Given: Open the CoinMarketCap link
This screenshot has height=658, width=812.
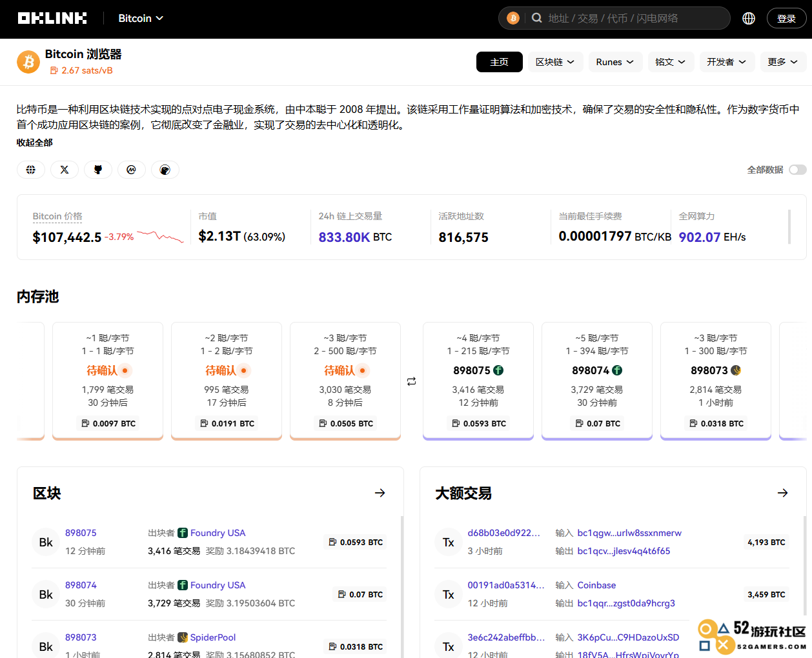Looking at the screenshot, I should tap(132, 170).
